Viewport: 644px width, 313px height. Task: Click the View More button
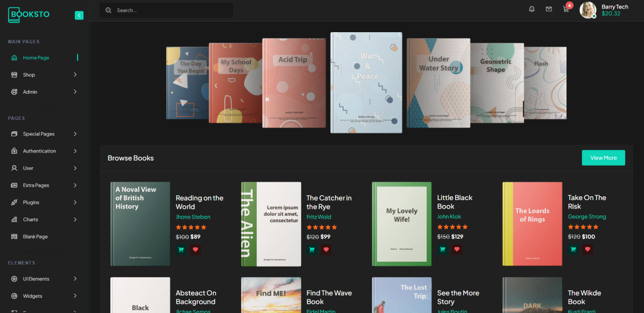click(x=603, y=158)
